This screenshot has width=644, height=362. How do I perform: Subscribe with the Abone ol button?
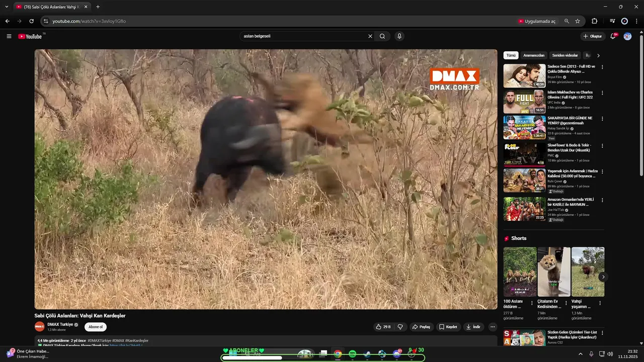pos(96,327)
